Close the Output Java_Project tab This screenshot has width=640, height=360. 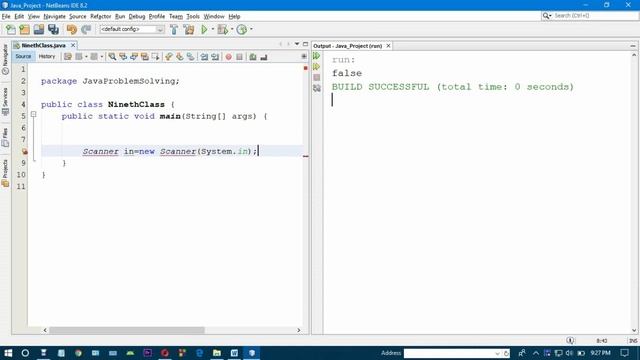(x=388, y=46)
